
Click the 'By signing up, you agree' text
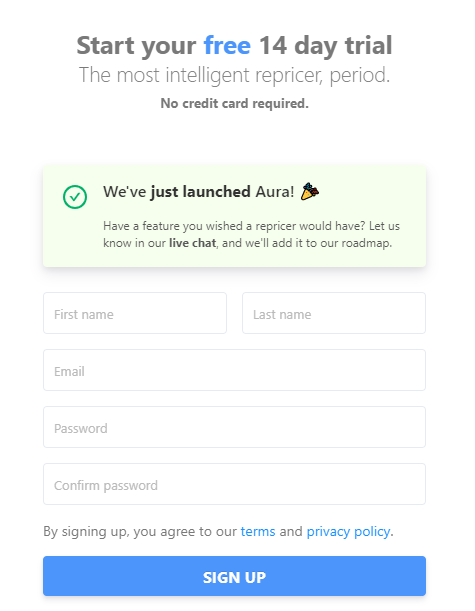(140, 532)
